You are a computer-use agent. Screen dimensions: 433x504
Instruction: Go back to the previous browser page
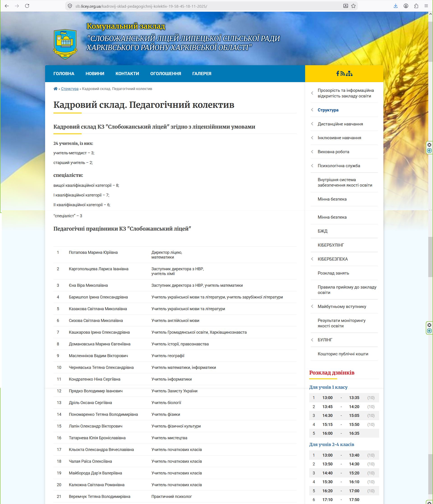click(7, 6)
